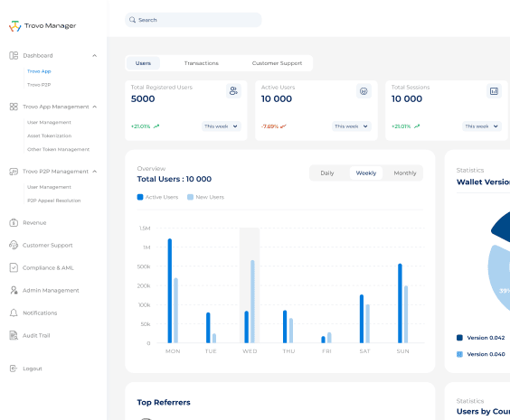Click the Total Users : 10 000 heading

pyautogui.click(x=175, y=179)
